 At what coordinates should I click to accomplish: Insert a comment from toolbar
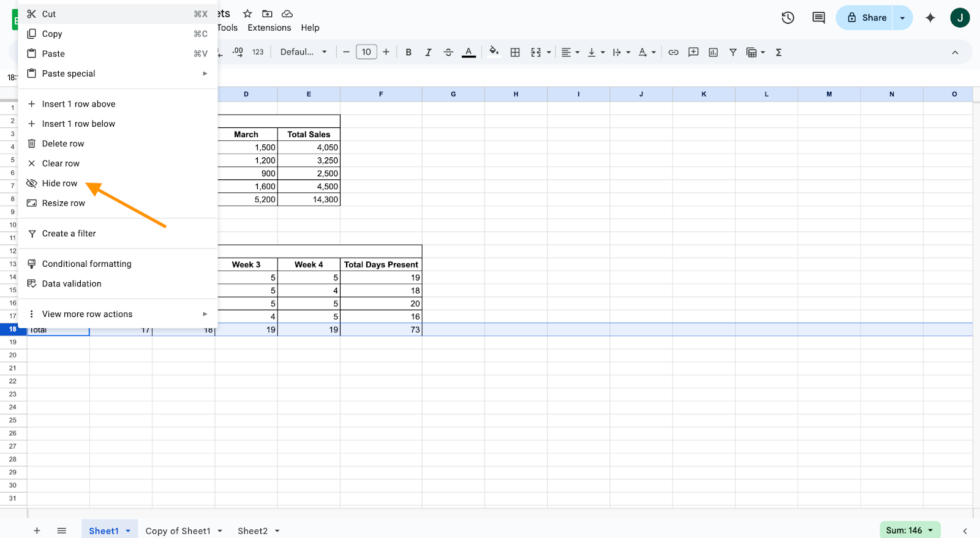693,52
